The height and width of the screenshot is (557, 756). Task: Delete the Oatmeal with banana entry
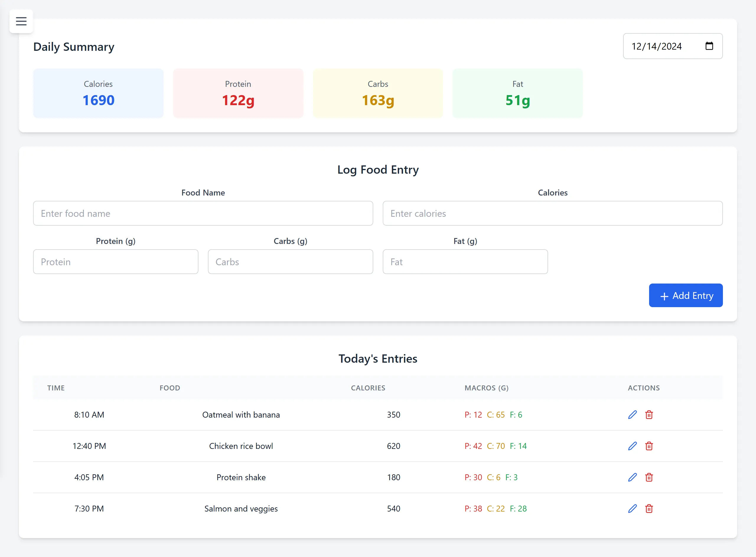649,415
